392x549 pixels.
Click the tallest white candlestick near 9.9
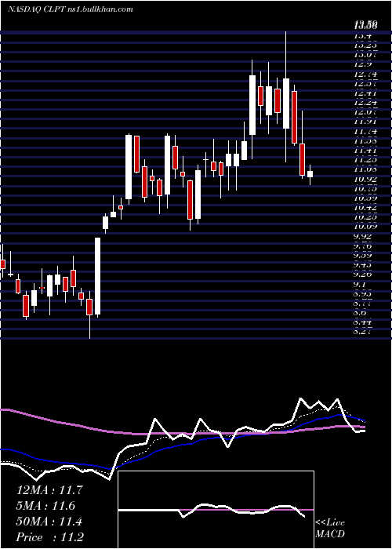pyautogui.click(x=98, y=276)
